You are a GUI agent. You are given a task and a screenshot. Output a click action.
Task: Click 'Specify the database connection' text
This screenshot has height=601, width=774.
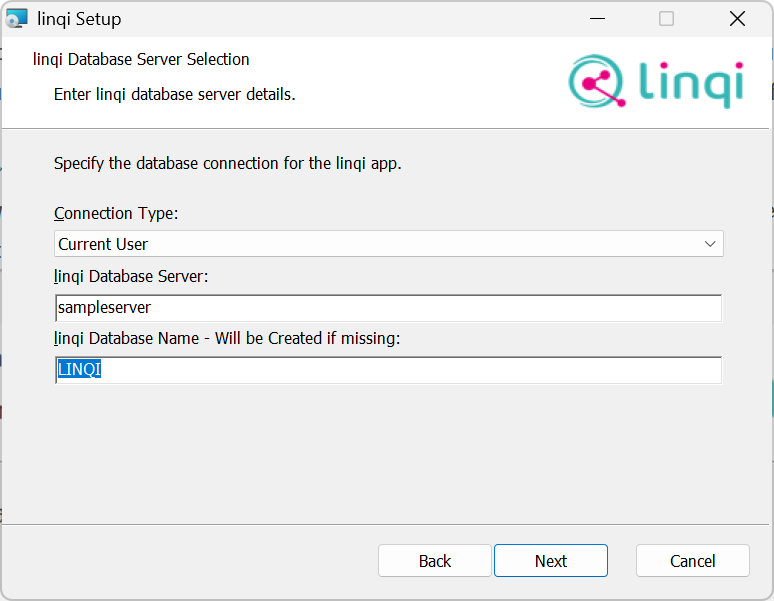tap(228, 163)
